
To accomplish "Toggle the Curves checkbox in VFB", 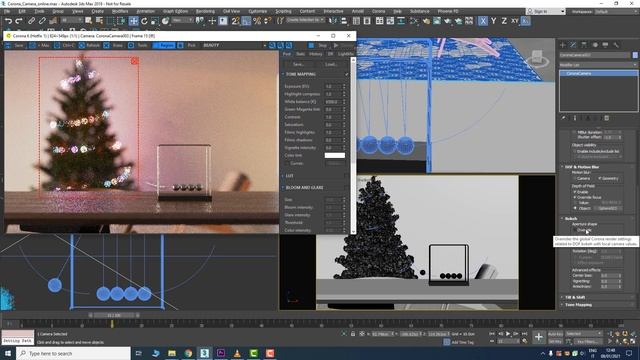I will (287, 163).
